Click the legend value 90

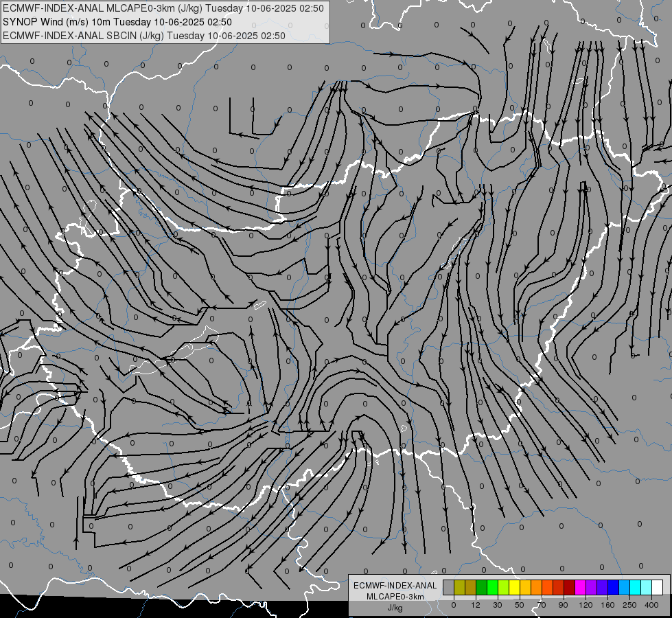(x=563, y=605)
